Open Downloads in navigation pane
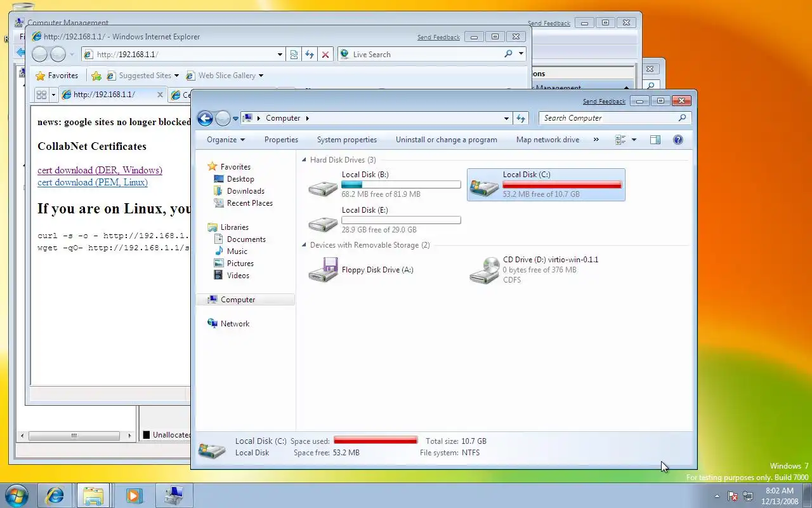 pyautogui.click(x=246, y=191)
